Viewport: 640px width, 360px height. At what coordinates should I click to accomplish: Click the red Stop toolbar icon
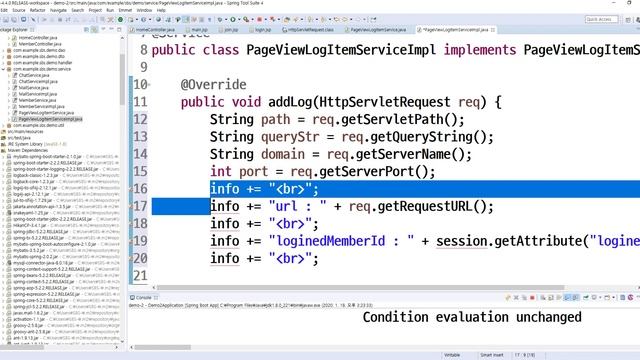[259, 19]
